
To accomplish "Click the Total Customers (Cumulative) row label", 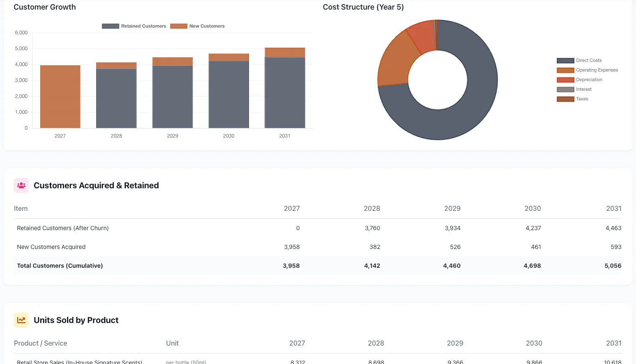I will 60,266.
